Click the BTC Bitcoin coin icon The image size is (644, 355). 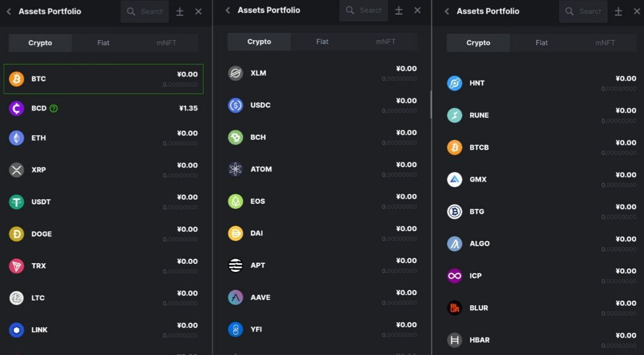16,79
